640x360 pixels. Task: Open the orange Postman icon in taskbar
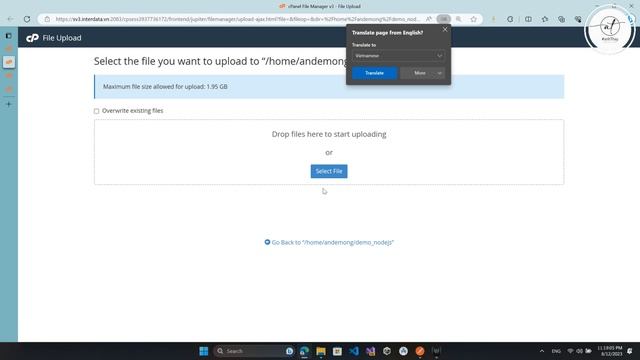pyautogui.click(x=420, y=351)
